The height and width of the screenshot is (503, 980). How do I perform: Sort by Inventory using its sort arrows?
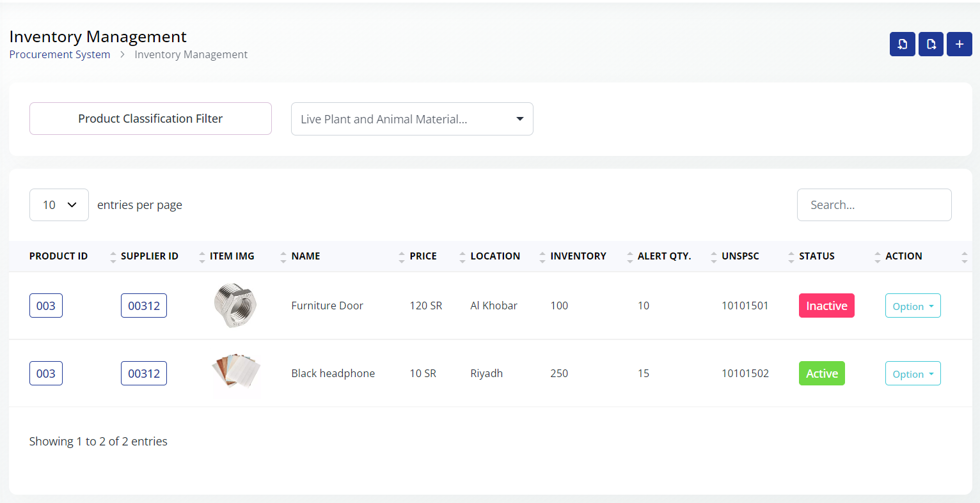pos(629,257)
